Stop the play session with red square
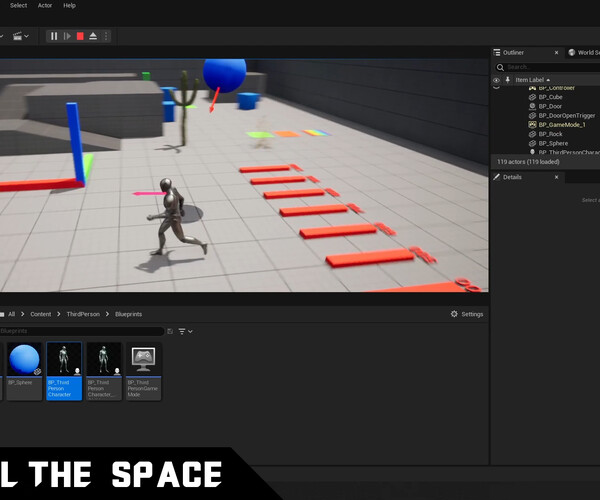Viewport: 600px width, 500px height. coord(80,36)
